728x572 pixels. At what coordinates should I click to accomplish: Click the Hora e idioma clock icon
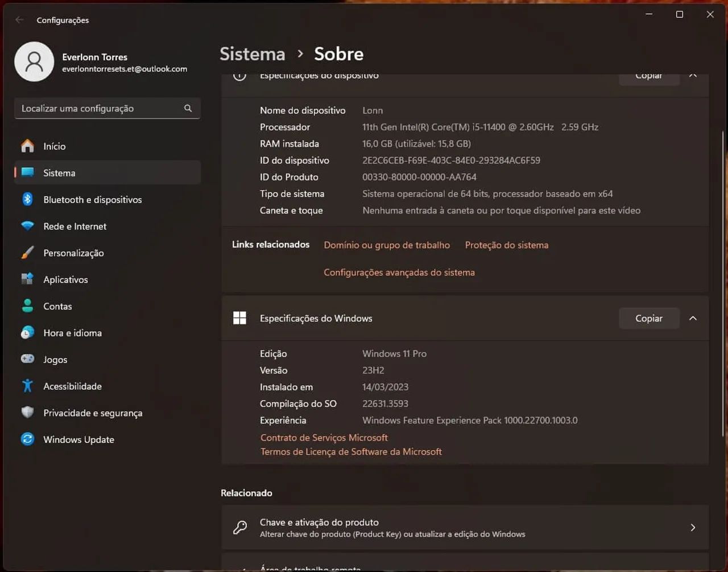[27, 332]
